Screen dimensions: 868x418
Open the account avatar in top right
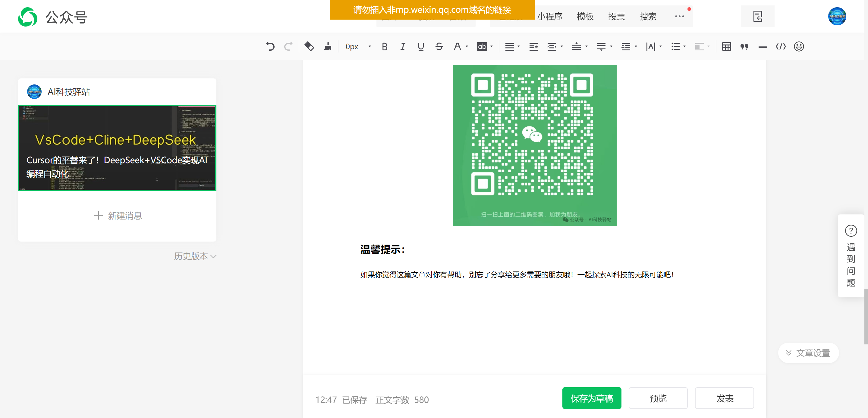coord(837,16)
